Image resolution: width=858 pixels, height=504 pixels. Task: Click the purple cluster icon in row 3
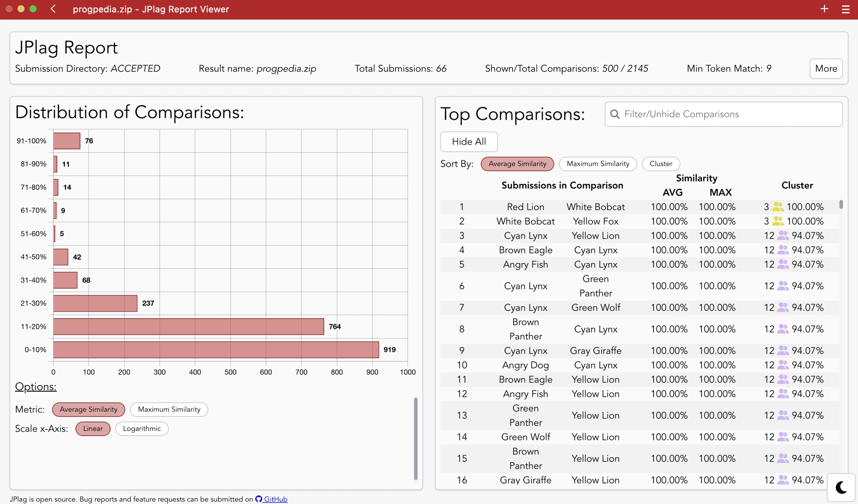783,235
